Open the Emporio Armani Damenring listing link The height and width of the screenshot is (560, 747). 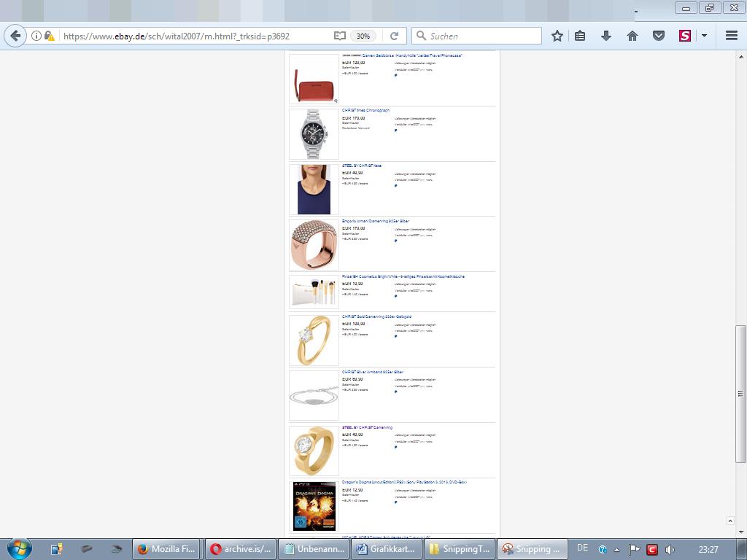[376, 221]
